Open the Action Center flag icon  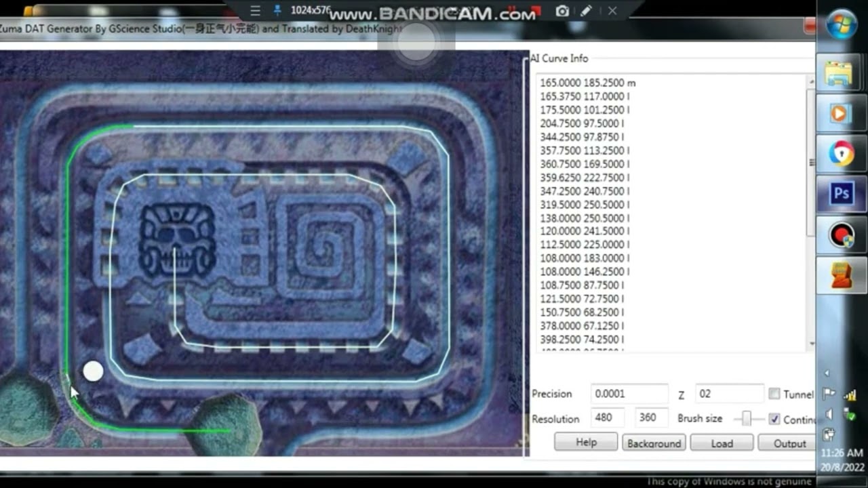click(x=829, y=394)
